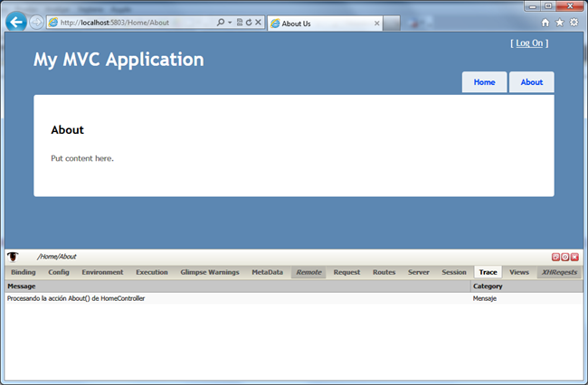This screenshot has width=588, height=385.
Task: Click the search magnifier in address bar
Action: tap(221, 23)
